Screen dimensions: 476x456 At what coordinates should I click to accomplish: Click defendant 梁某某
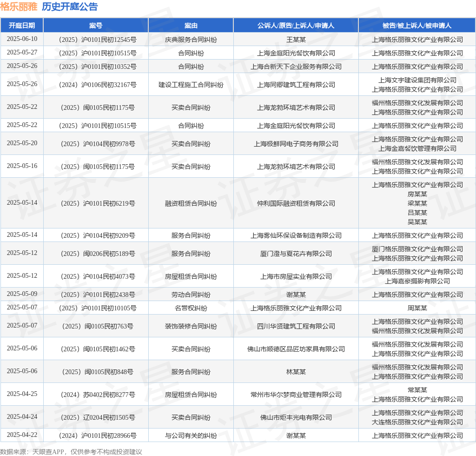[417, 203]
